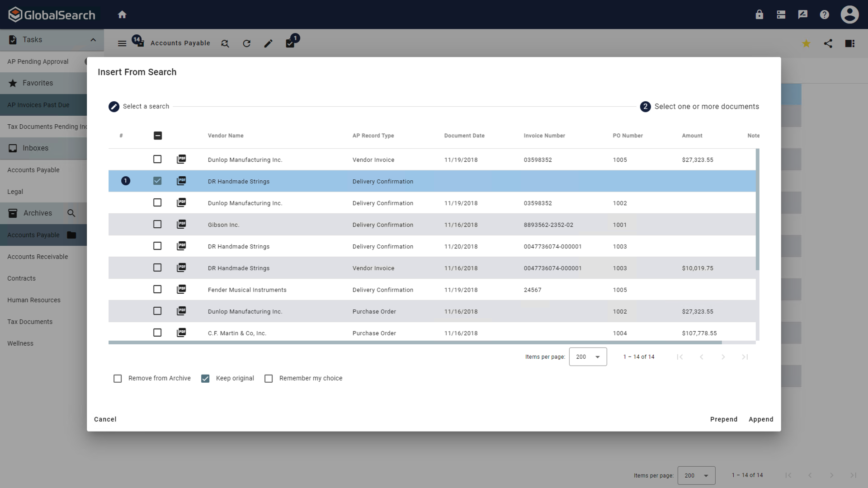
Task: Click the dialog vertical scrollbar
Action: [758, 210]
